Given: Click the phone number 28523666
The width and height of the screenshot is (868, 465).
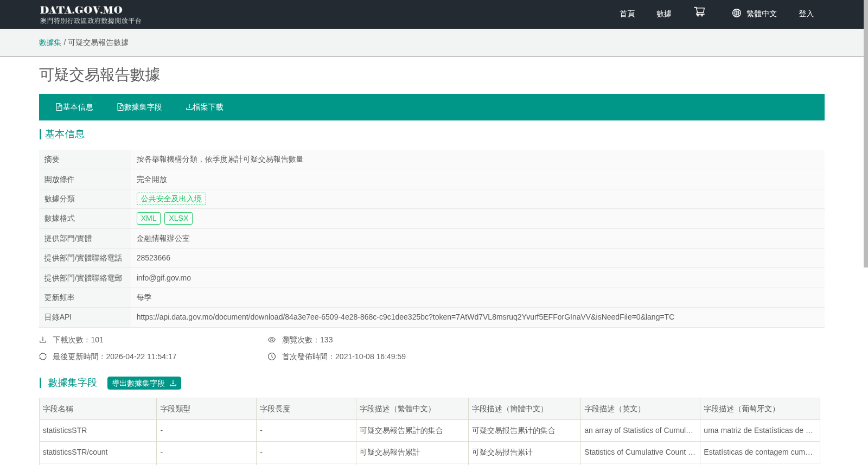Looking at the screenshot, I should click(x=154, y=258).
